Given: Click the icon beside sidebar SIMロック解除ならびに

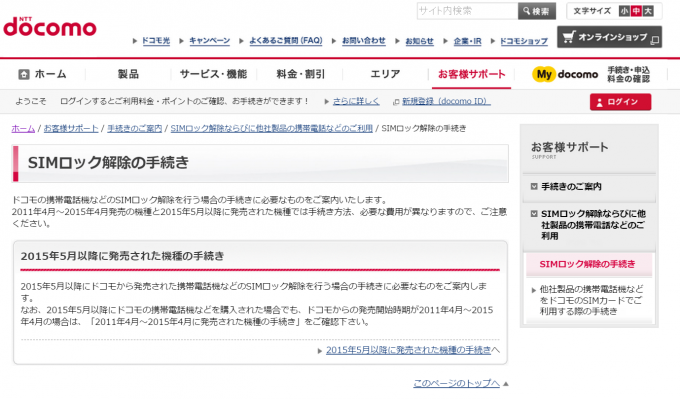Looking at the screenshot, I should 534,214.
